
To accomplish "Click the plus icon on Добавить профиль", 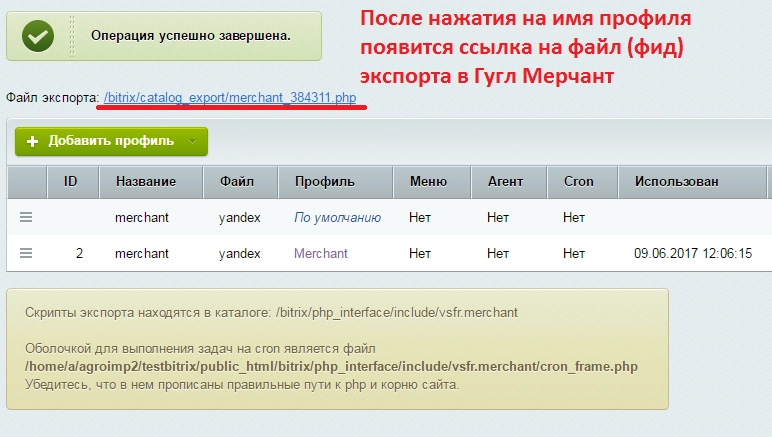I will (x=32, y=142).
